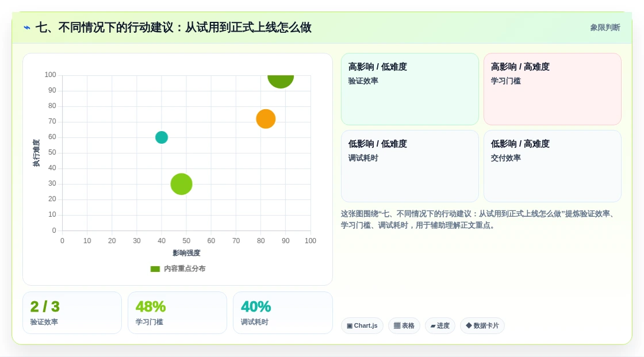Click the icon in the Chart.js chip
Viewport: 644px width, 357px height.
coord(350,326)
